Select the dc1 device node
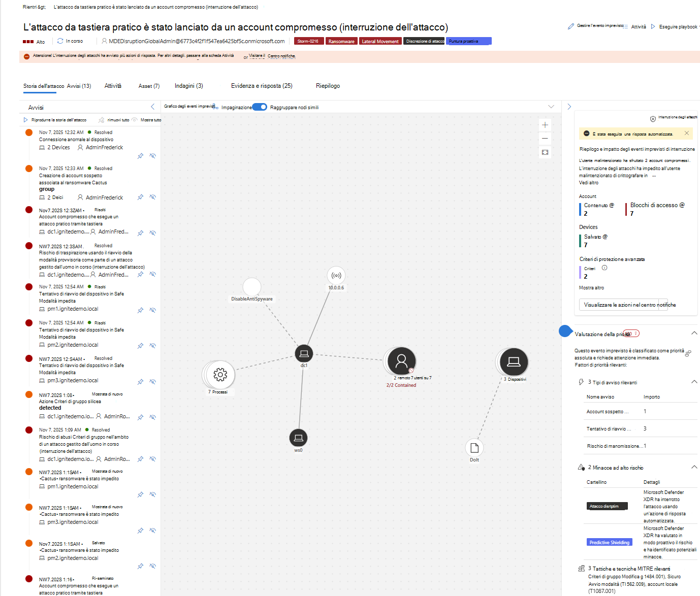This screenshot has width=700, height=596. [x=304, y=353]
